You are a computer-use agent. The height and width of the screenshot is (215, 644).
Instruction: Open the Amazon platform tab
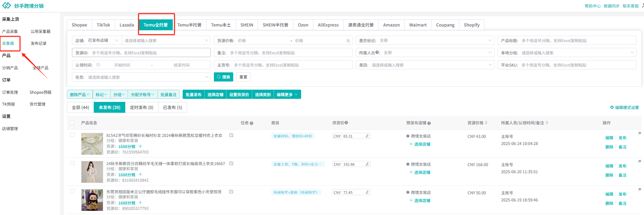[391, 25]
